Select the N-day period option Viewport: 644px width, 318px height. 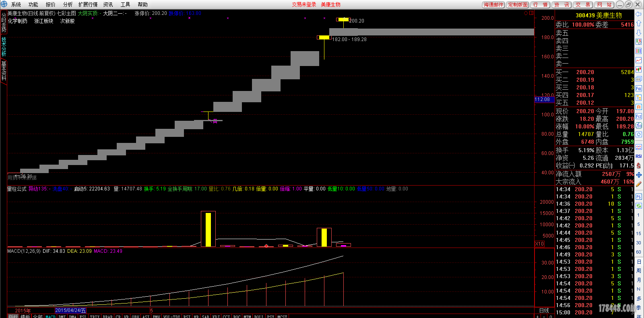click(x=639, y=289)
